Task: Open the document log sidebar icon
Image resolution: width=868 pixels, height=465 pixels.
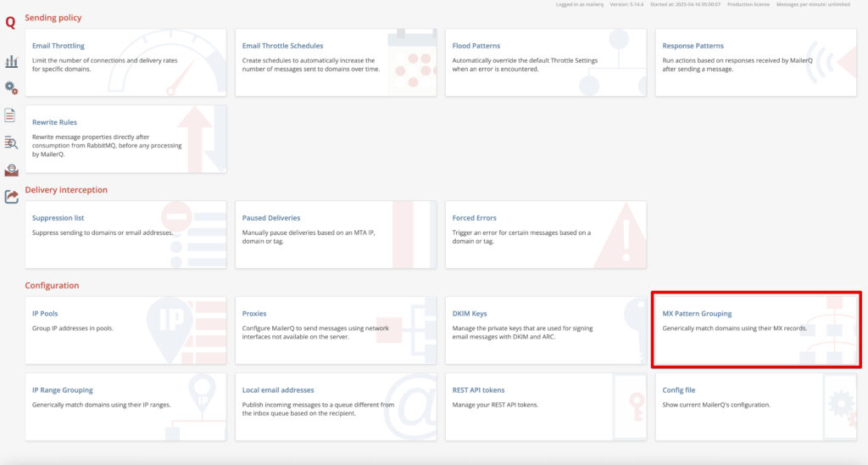Action: pyautogui.click(x=10, y=115)
